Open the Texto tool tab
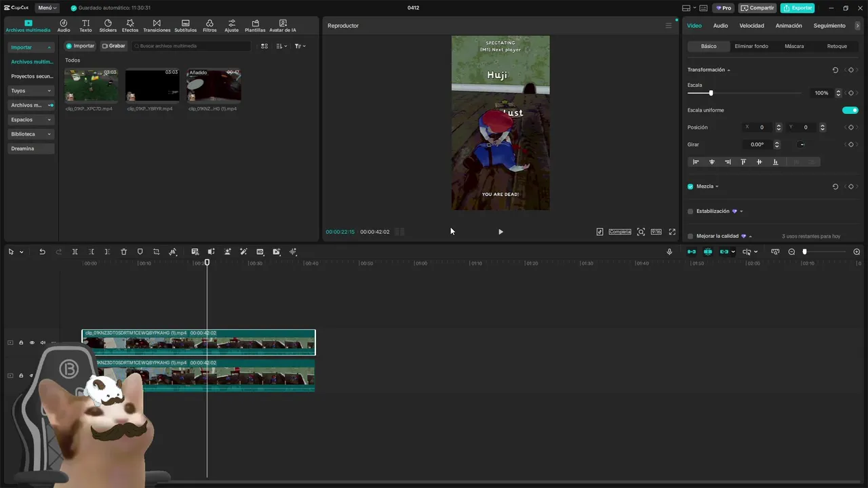Screen dimensions: 868x488 click(85, 26)
